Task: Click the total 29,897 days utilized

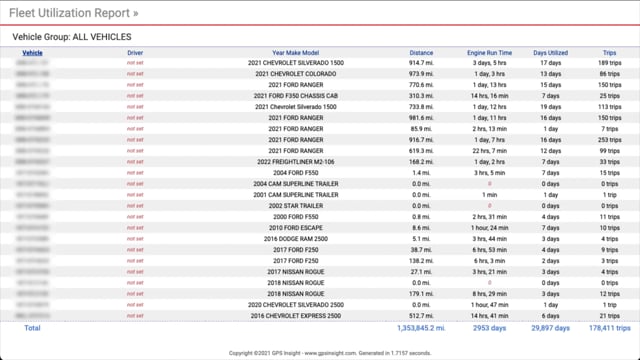Action: (550, 328)
